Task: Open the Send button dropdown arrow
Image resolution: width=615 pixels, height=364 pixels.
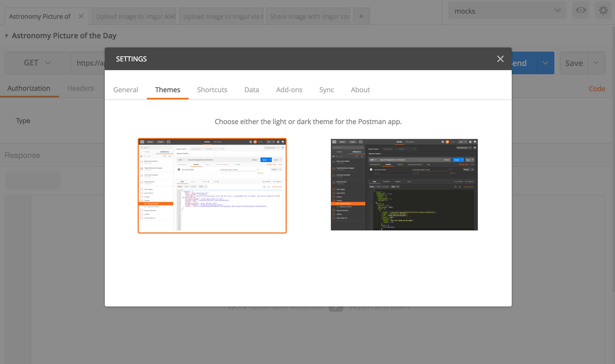Action: tap(545, 63)
